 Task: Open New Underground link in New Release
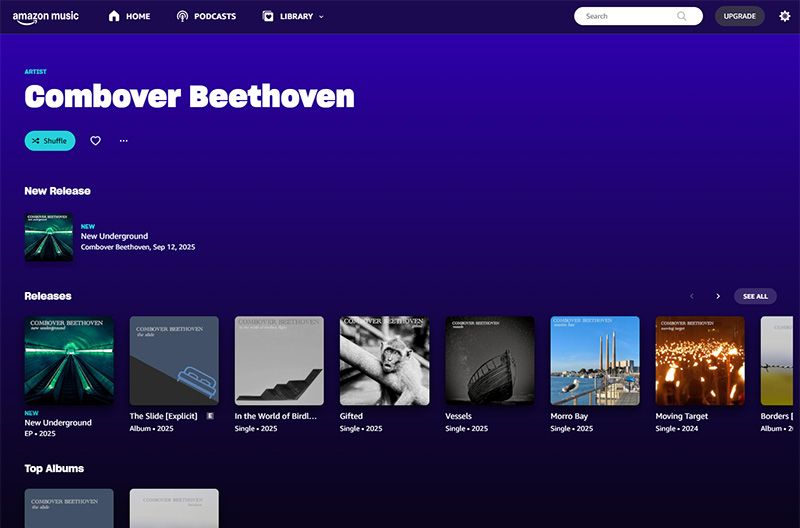tap(114, 237)
